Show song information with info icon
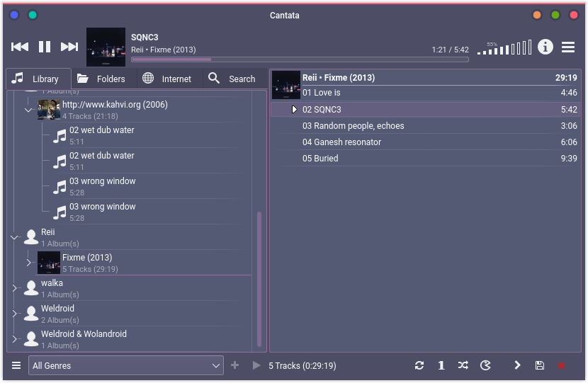The width and height of the screenshot is (588, 383). (x=545, y=47)
